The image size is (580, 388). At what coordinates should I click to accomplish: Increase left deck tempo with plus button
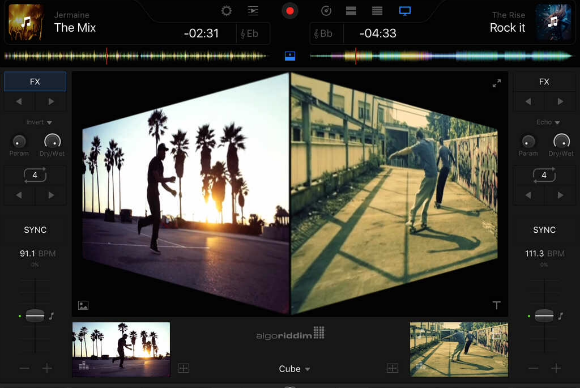coord(47,368)
